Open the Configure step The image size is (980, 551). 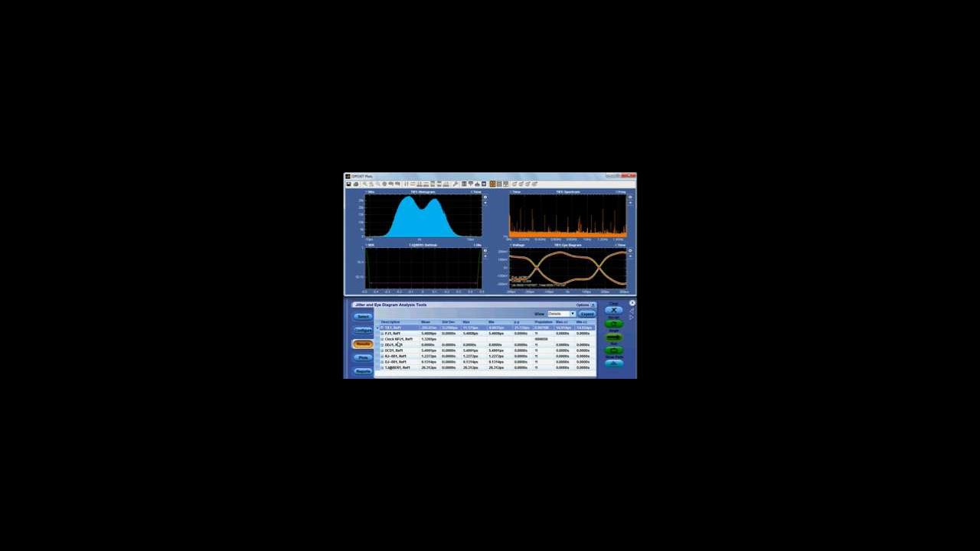363,331
